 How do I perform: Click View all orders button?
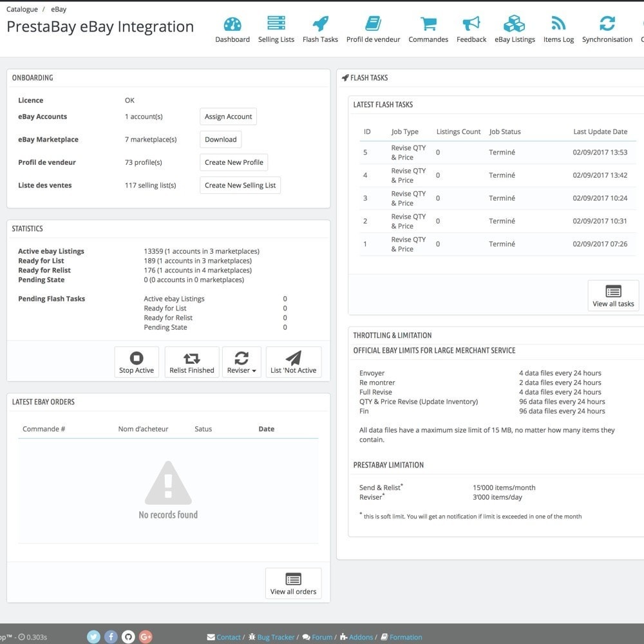[293, 583]
